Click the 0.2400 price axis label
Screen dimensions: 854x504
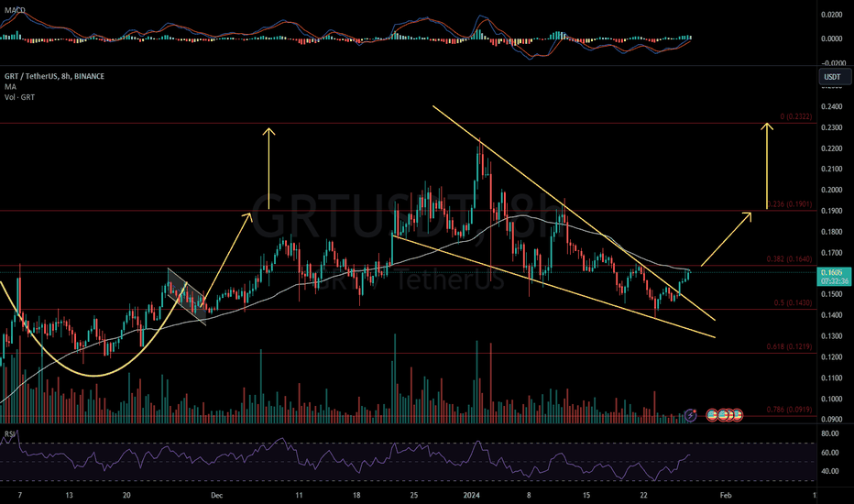point(832,107)
